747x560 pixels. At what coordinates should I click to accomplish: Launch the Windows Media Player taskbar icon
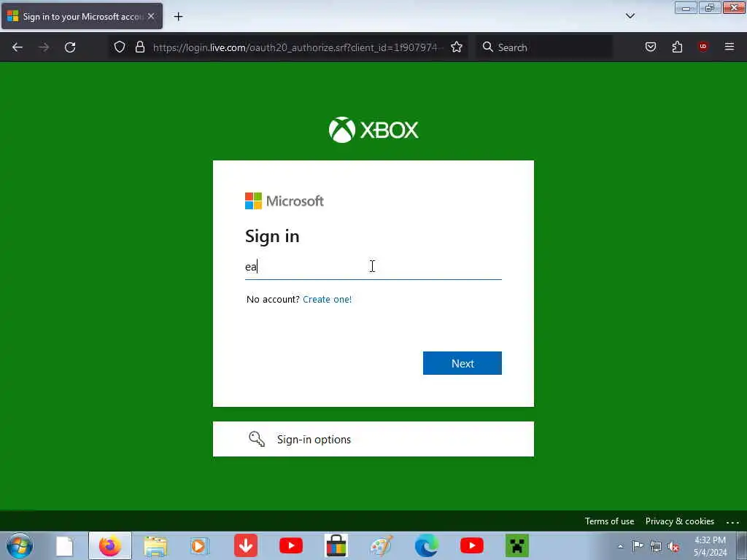coord(200,545)
